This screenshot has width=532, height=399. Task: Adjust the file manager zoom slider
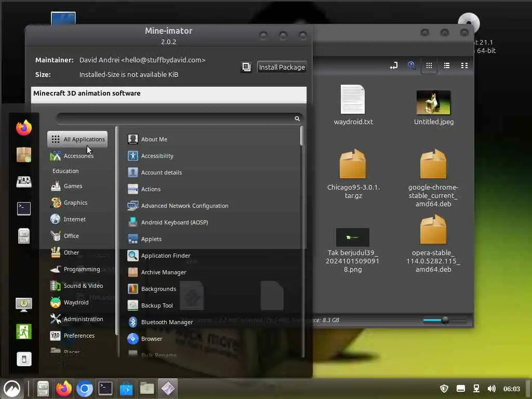[x=445, y=320]
